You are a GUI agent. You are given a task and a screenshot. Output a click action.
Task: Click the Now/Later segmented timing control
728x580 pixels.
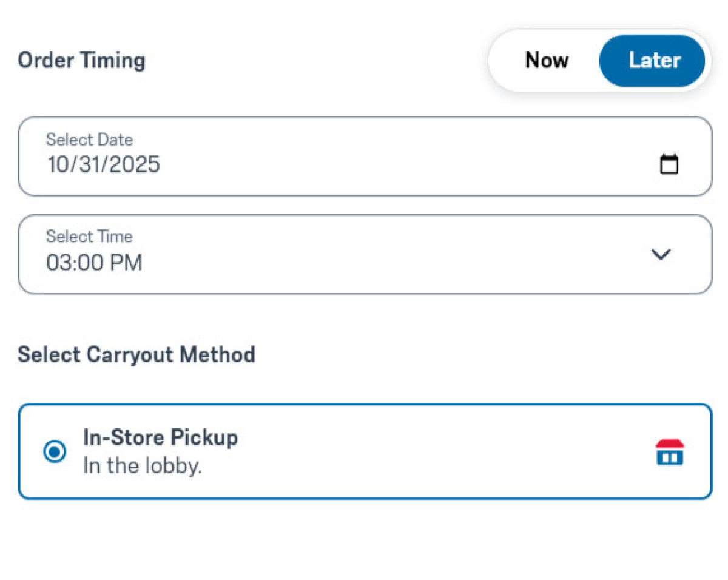tap(598, 61)
